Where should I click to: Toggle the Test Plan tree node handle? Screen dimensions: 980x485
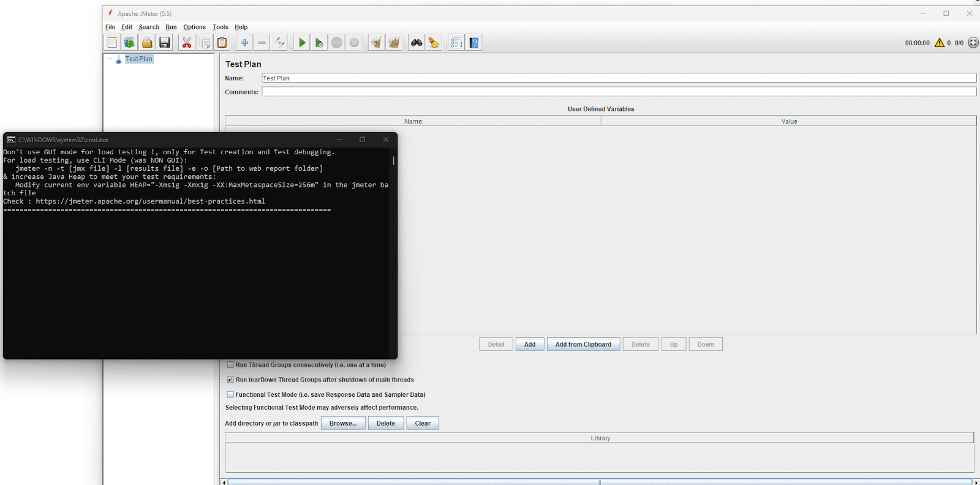(110, 59)
